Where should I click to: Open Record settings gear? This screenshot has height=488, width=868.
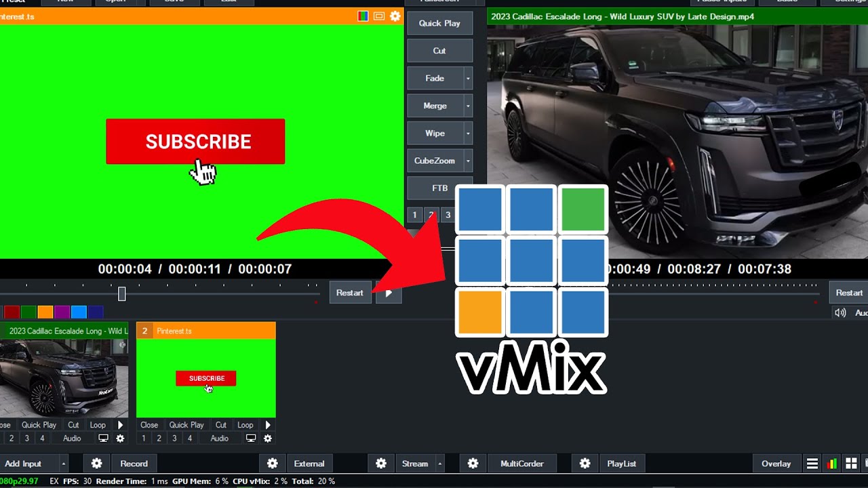tap(97, 464)
